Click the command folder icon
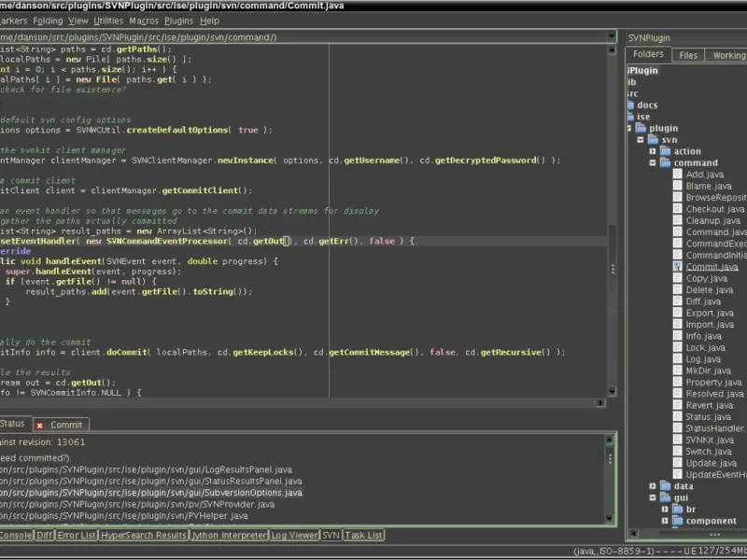 pyautogui.click(x=665, y=162)
